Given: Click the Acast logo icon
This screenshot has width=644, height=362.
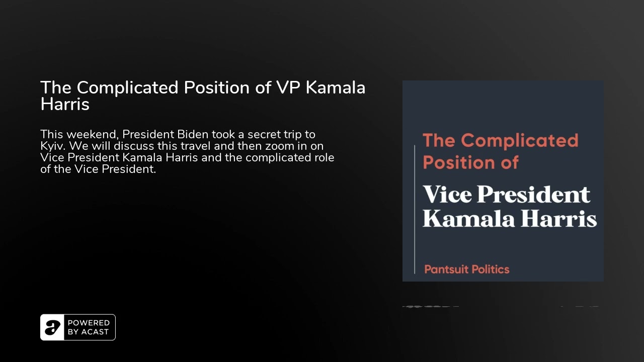Looking at the screenshot, I should click(x=52, y=327).
